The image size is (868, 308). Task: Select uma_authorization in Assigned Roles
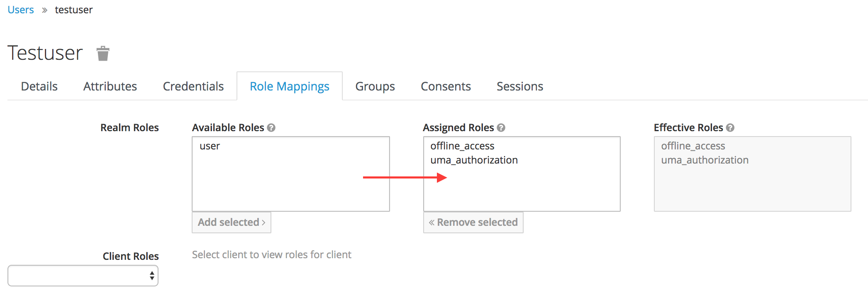tap(474, 160)
